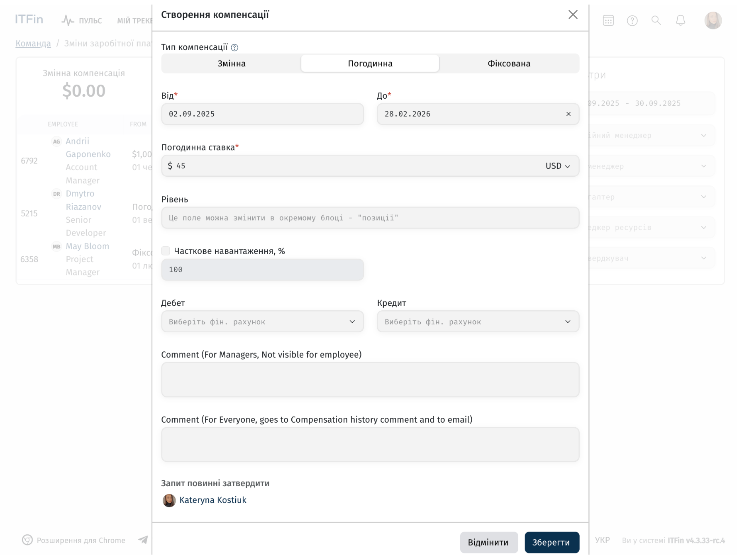Viewport: 737px width, 560px height.
Task: Click the search magnifier icon
Action: coord(656,20)
